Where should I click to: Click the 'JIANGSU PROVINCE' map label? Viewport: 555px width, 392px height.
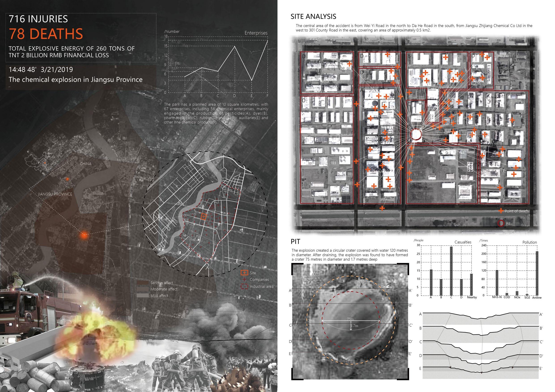(55, 194)
